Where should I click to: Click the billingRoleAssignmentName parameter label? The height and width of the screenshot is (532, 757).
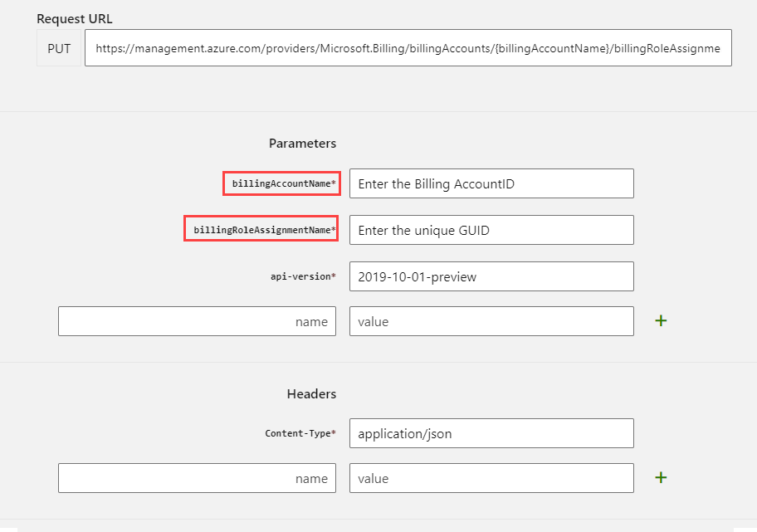pos(261,229)
